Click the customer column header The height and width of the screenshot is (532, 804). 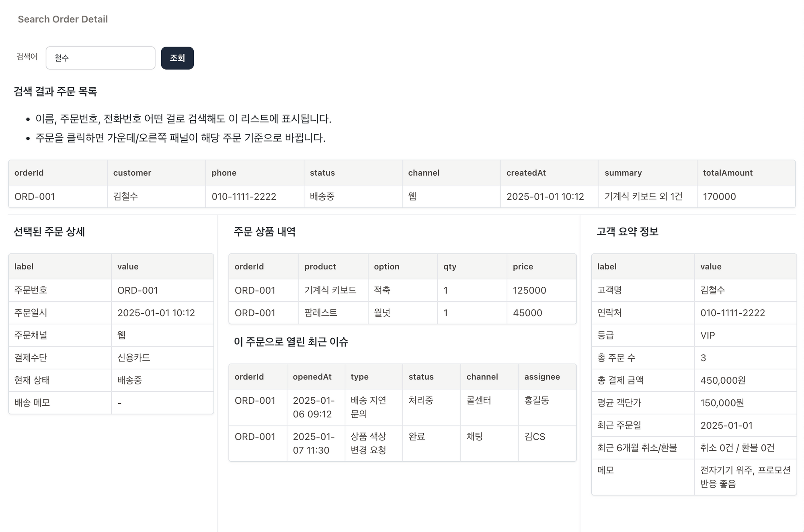(132, 173)
